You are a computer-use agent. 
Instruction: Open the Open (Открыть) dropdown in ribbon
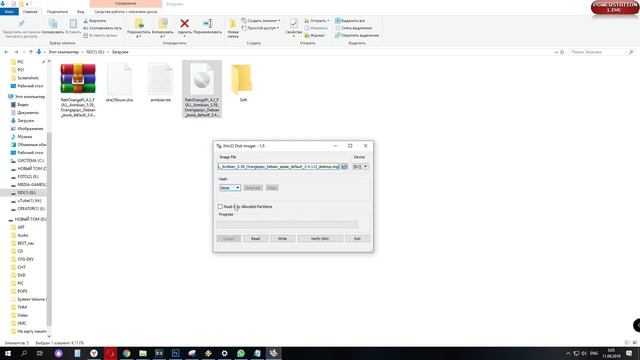317,20
